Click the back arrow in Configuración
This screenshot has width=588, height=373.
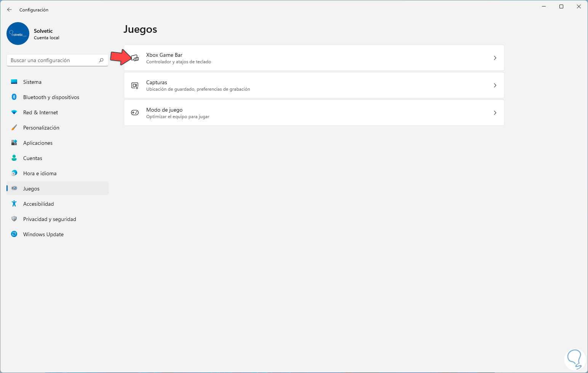10,10
